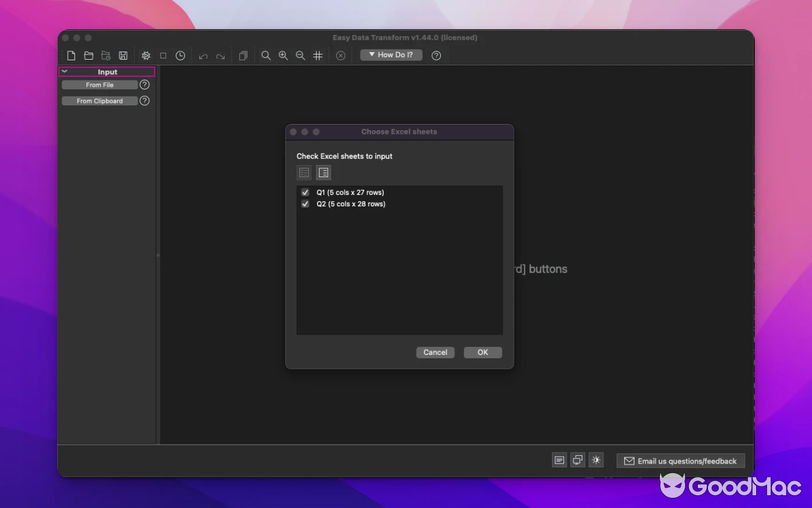Click Email us questions/feedback
This screenshot has width=812, height=508.
click(x=680, y=461)
